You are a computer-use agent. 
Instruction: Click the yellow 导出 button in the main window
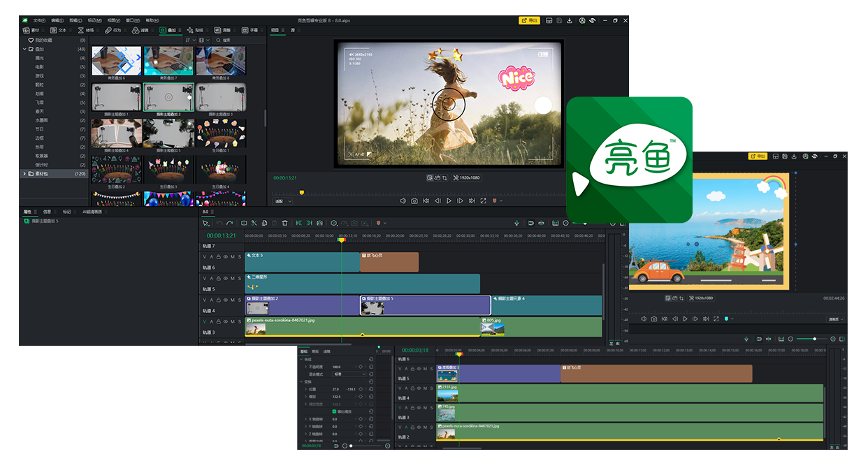pyautogui.click(x=530, y=21)
